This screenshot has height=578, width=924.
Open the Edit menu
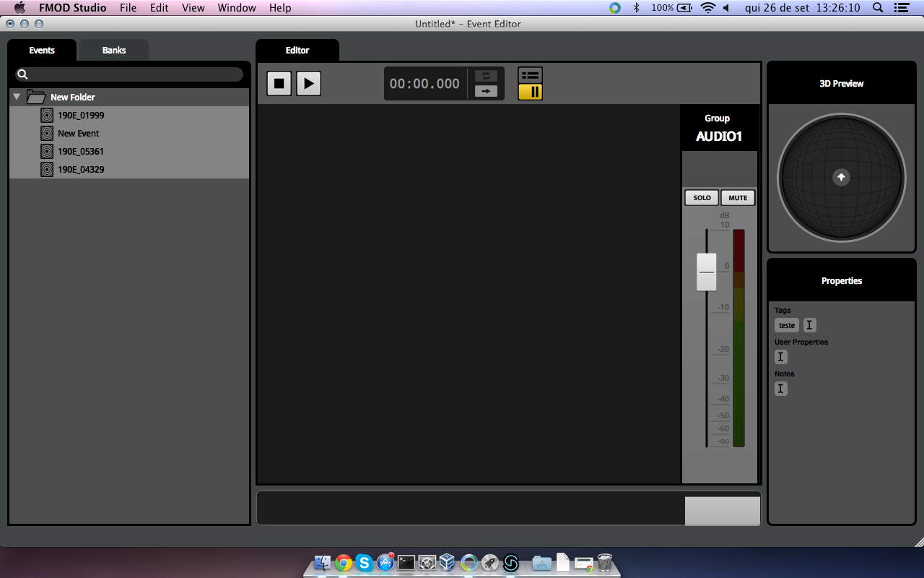pyautogui.click(x=160, y=8)
